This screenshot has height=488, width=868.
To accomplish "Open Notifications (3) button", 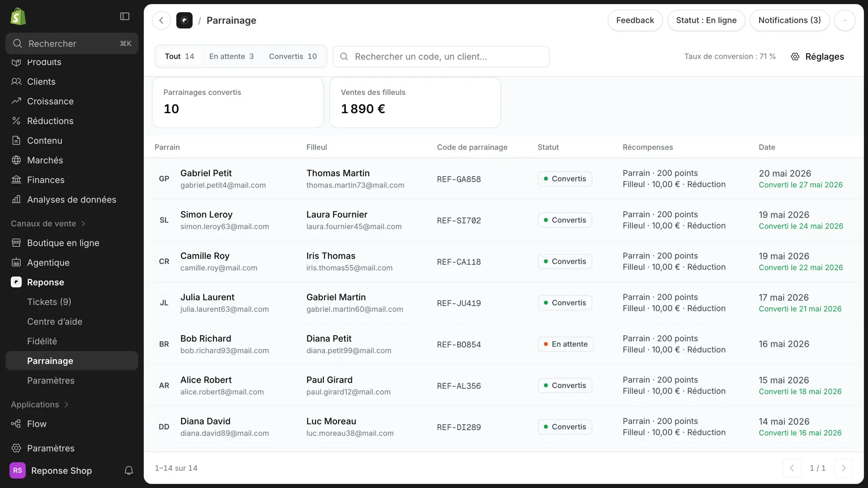I will point(789,20).
